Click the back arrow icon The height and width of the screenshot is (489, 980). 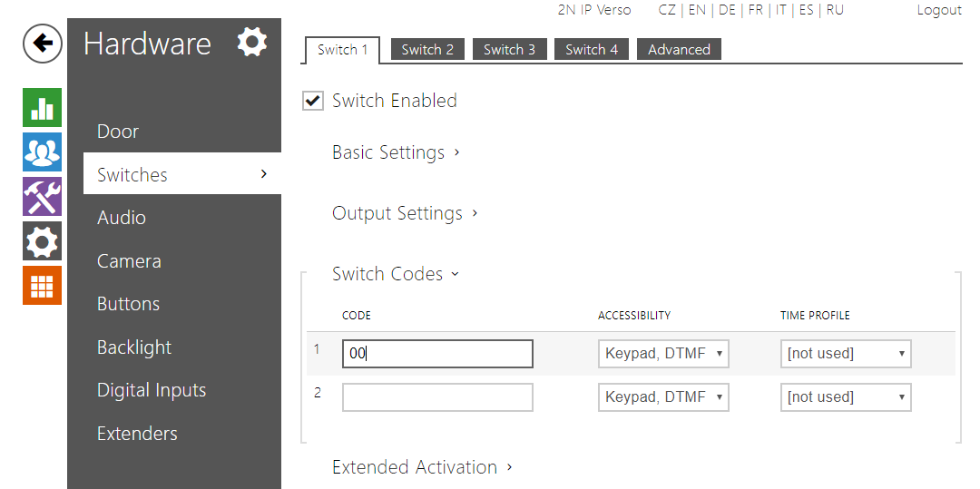click(42, 44)
